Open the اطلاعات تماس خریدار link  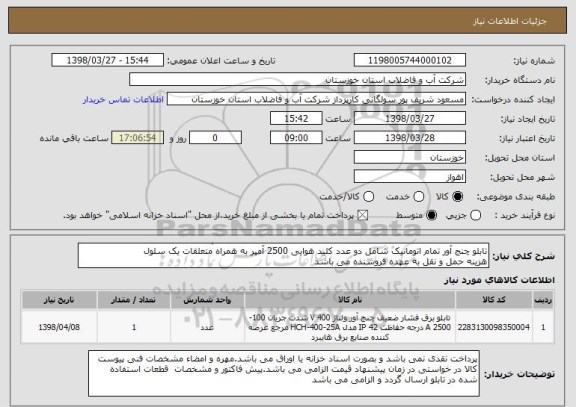(123, 100)
